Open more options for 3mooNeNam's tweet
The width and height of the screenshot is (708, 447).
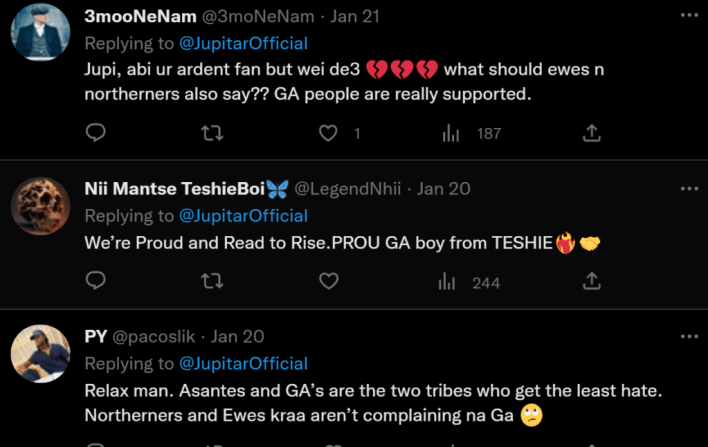[689, 16]
